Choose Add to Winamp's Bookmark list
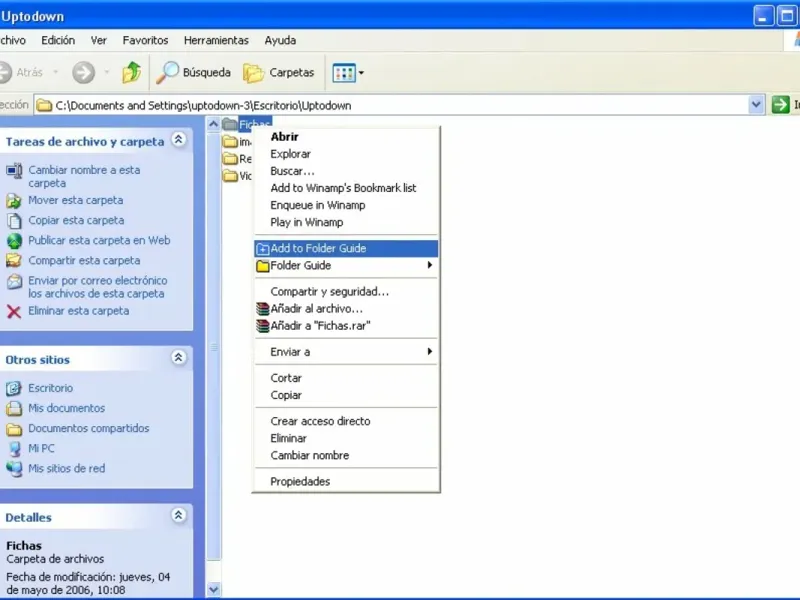This screenshot has width=800, height=600. 346,188
